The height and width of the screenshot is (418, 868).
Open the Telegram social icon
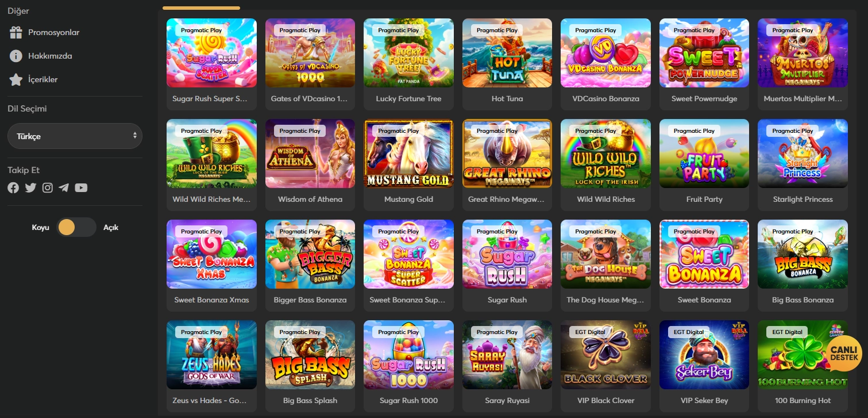(x=64, y=188)
